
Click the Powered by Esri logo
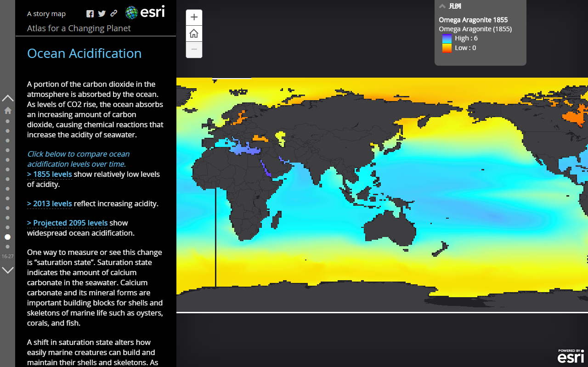pyautogui.click(x=571, y=356)
